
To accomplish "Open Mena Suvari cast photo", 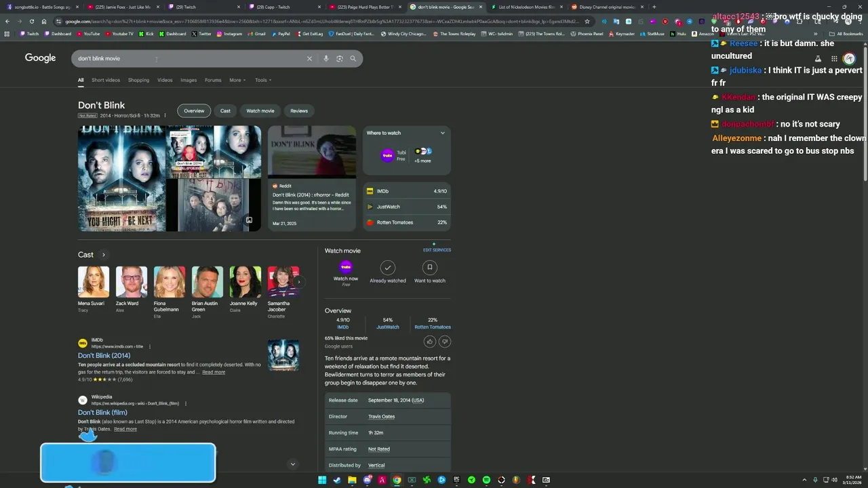I will point(93,281).
